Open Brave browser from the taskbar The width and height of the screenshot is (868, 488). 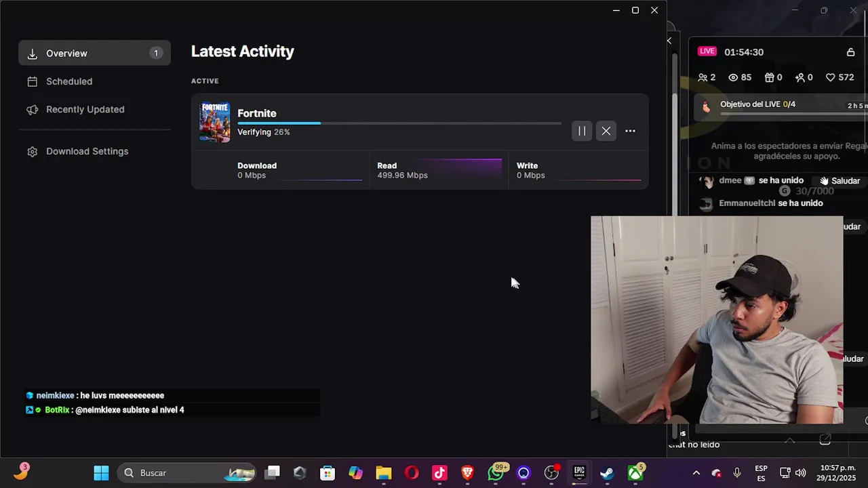467,473
